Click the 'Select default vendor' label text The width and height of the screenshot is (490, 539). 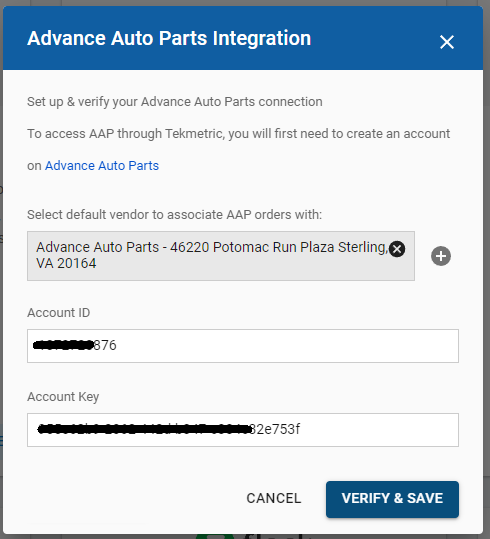point(174,215)
